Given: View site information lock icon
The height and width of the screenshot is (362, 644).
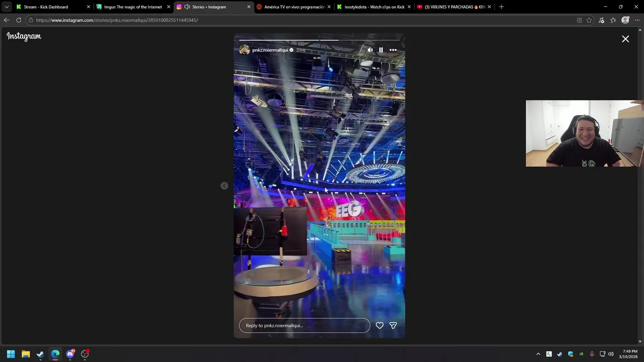Looking at the screenshot, I should click(x=31, y=20).
